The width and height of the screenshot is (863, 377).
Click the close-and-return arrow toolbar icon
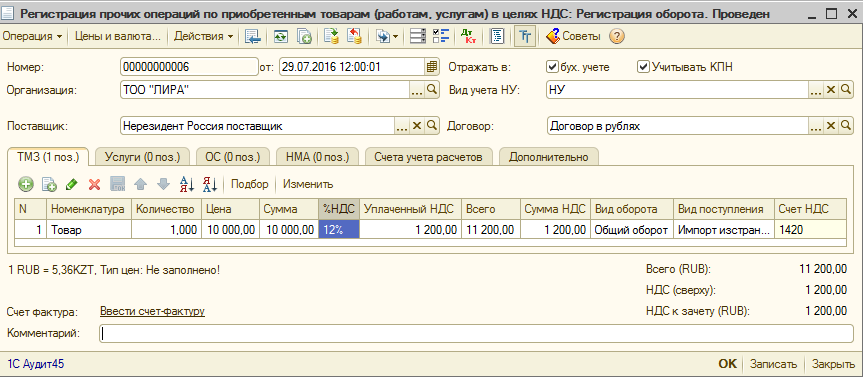tap(253, 37)
